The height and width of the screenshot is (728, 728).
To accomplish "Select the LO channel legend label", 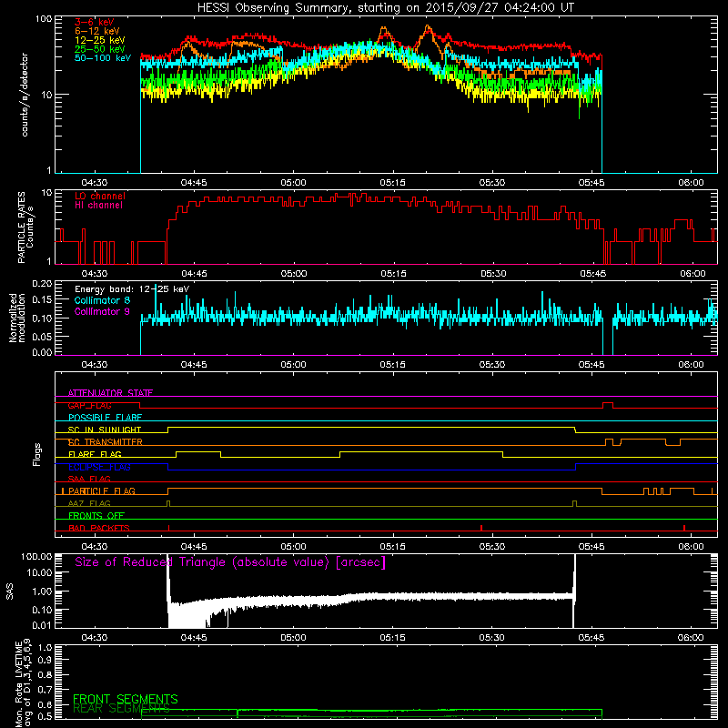I will click(100, 196).
